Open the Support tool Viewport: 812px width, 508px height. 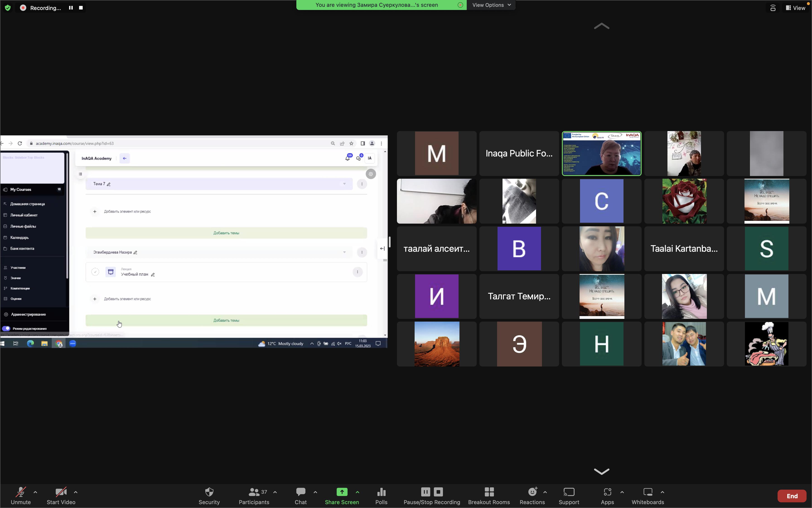(569, 496)
